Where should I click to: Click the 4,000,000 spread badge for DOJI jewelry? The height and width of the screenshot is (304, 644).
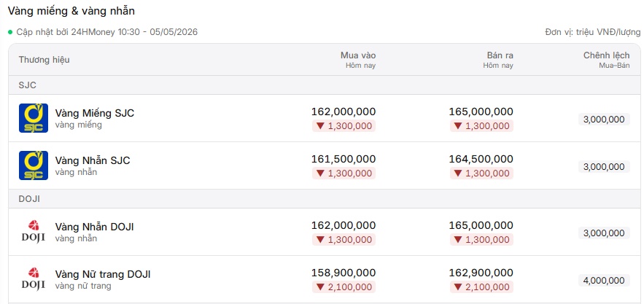coord(604,281)
